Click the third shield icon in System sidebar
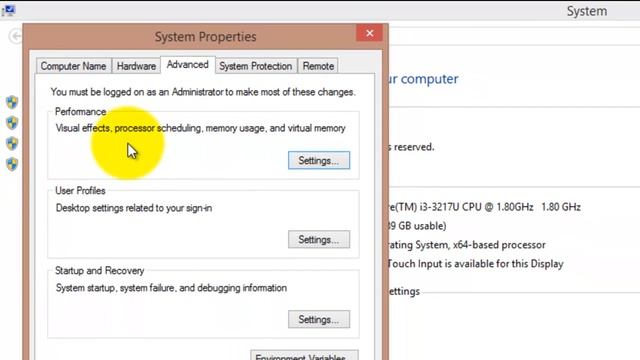The width and height of the screenshot is (640, 360). point(12,143)
